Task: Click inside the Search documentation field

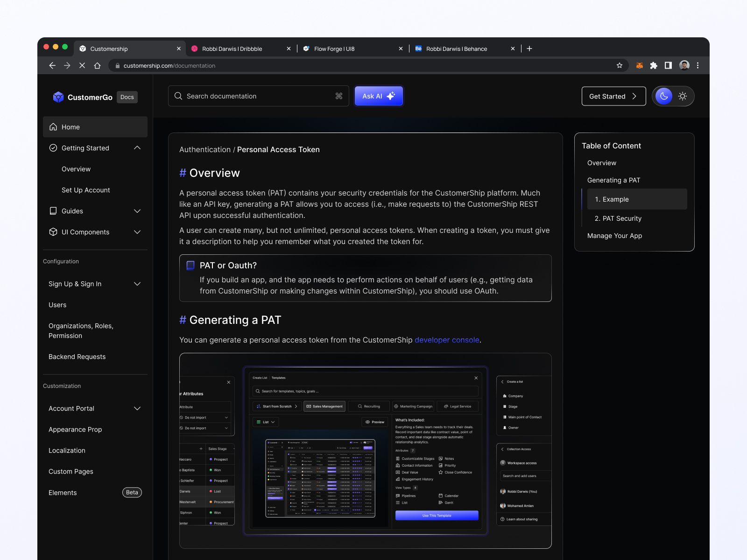Action: coord(257,96)
